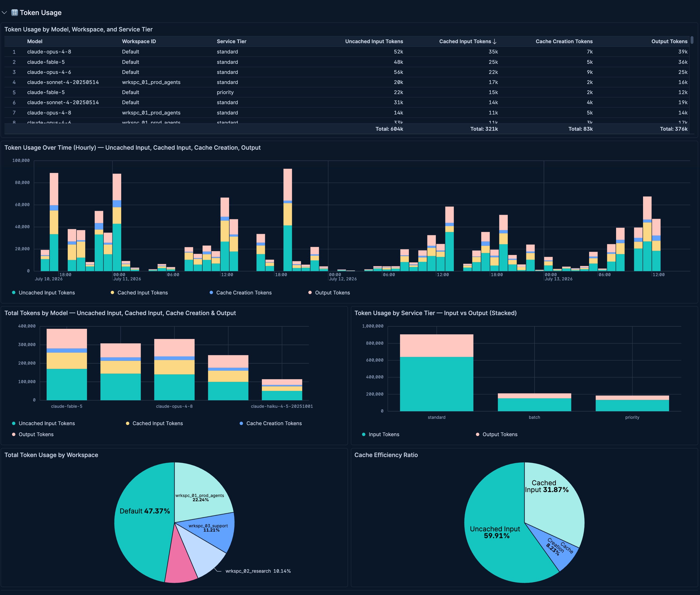Sort table by Workspace ID header

(x=139, y=42)
